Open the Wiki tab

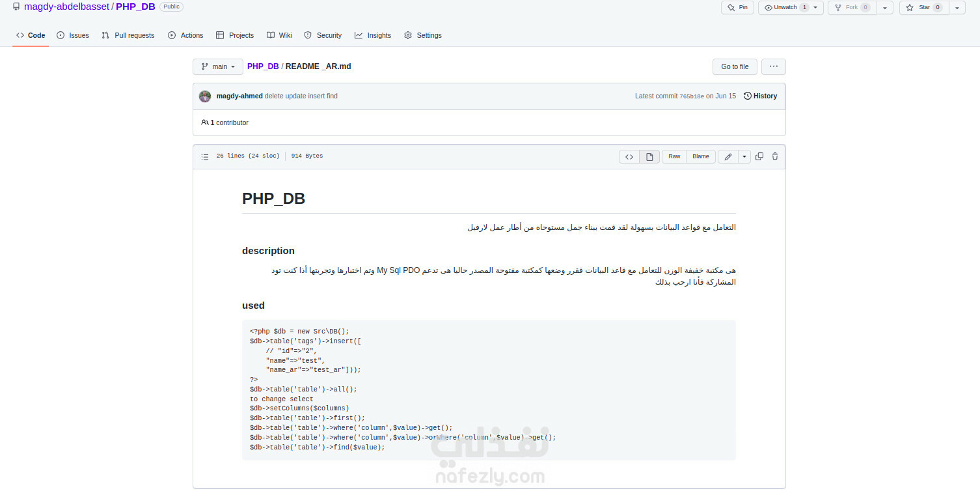tap(279, 35)
